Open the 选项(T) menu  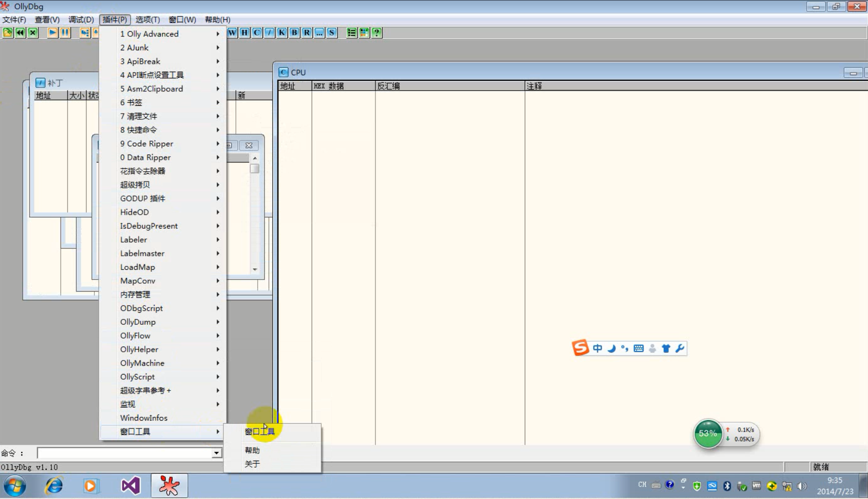(148, 20)
